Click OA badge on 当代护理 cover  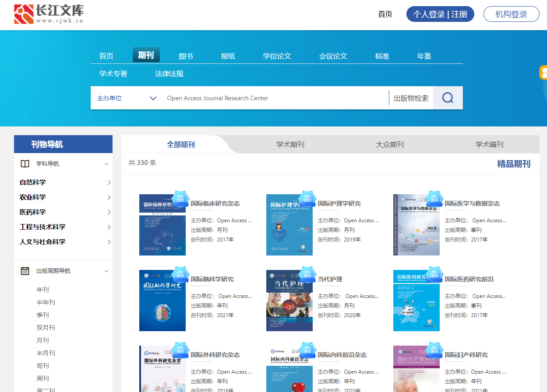click(307, 274)
